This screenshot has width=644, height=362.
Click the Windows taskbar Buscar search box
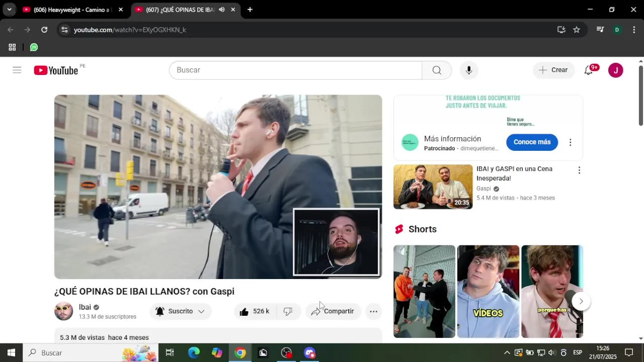pyautogui.click(x=91, y=353)
